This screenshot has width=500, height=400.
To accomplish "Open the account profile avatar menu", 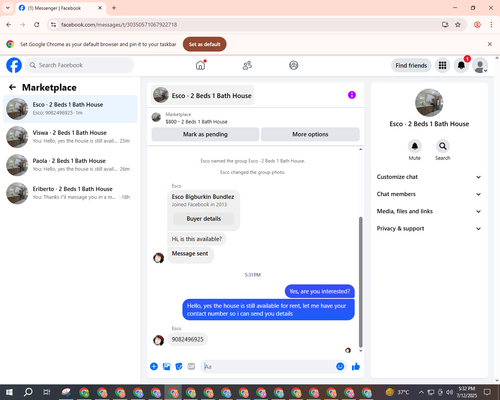I will (x=480, y=65).
